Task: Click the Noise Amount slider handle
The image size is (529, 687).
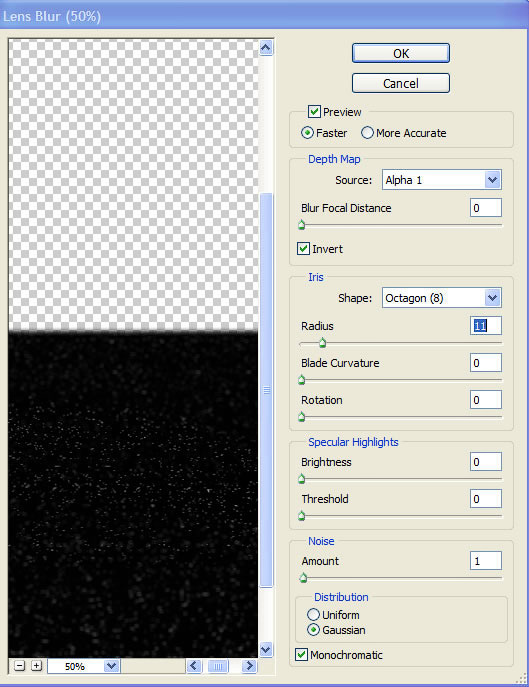Action: 303,578
